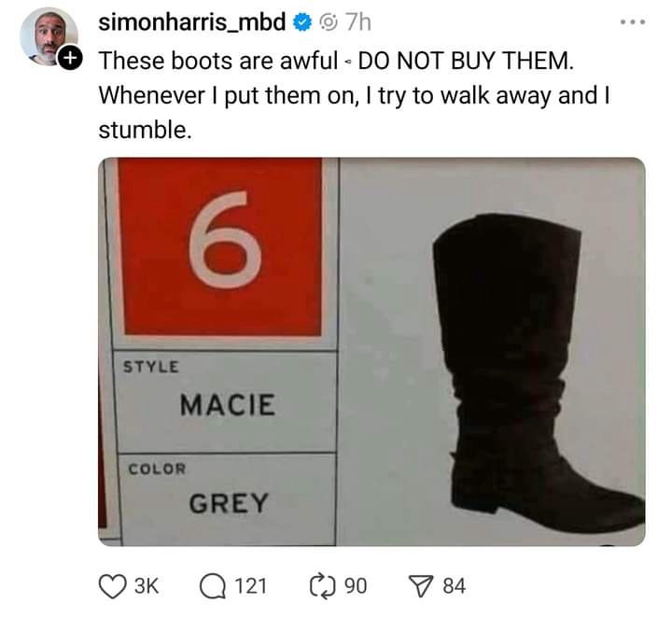This screenshot has width=672, height=617.
Task: Open replies via the comment bubble icon
Action: (213, 586)
